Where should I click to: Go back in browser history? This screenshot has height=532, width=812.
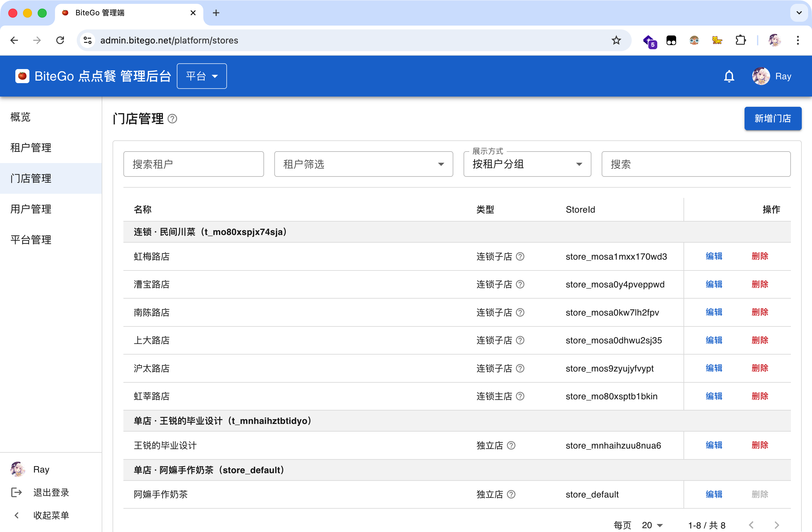pos(14,40)
